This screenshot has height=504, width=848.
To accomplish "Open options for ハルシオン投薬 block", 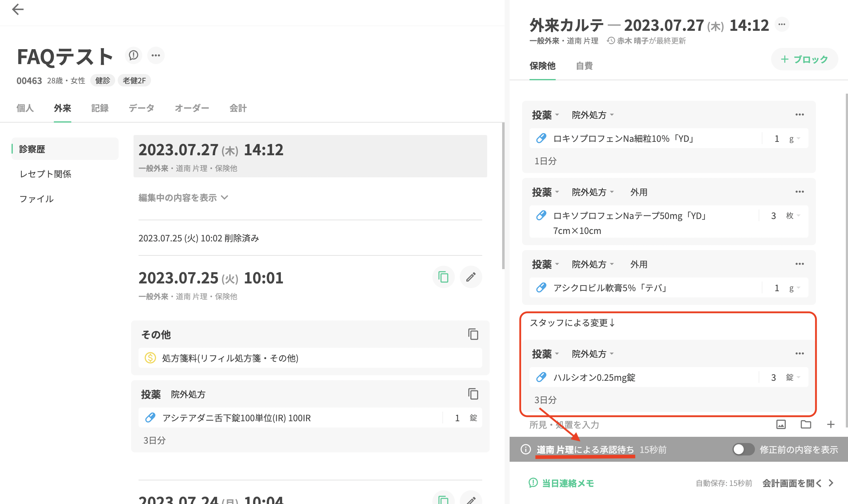I will (x=799, y=353).
